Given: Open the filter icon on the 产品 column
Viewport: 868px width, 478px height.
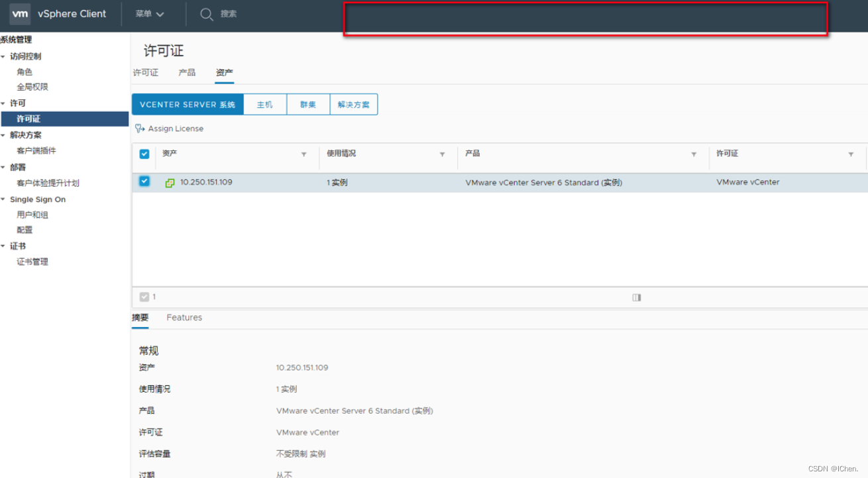Looking at the screenshot, I should click(693, 154).
